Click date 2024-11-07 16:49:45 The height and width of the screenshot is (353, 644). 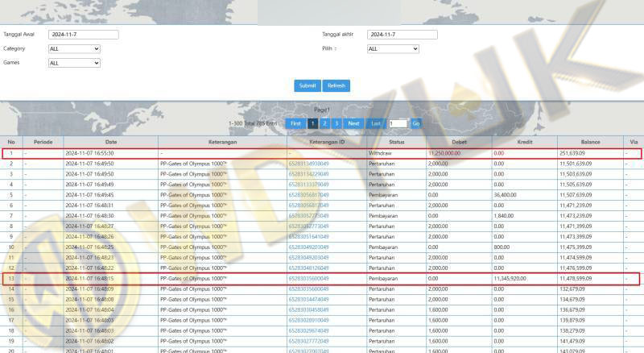click(x=89, y=195)
